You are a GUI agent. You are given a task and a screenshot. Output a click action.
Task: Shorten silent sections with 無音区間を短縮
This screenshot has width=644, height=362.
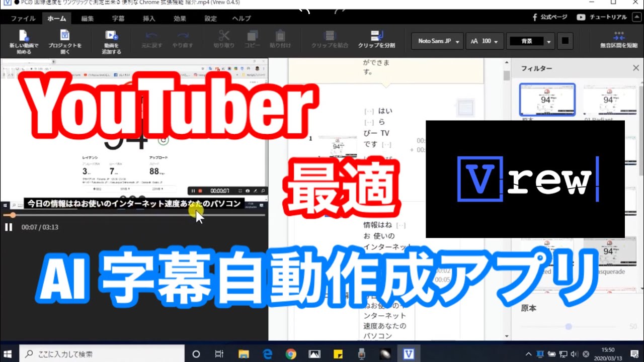pyautogui.click(x=619, y=39)
